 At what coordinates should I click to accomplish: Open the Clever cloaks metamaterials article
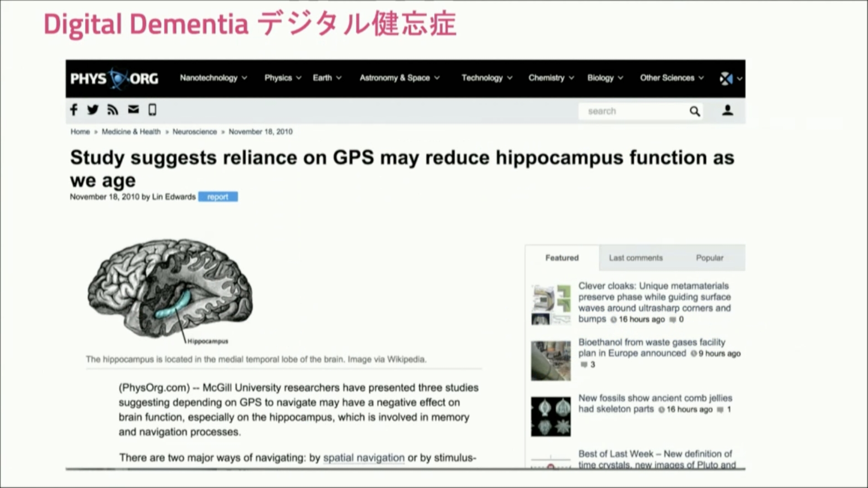[654, 297]
